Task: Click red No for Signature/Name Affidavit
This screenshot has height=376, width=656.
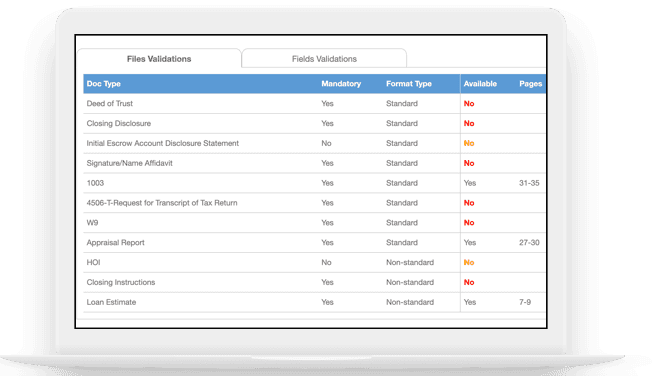Action: 469,163
